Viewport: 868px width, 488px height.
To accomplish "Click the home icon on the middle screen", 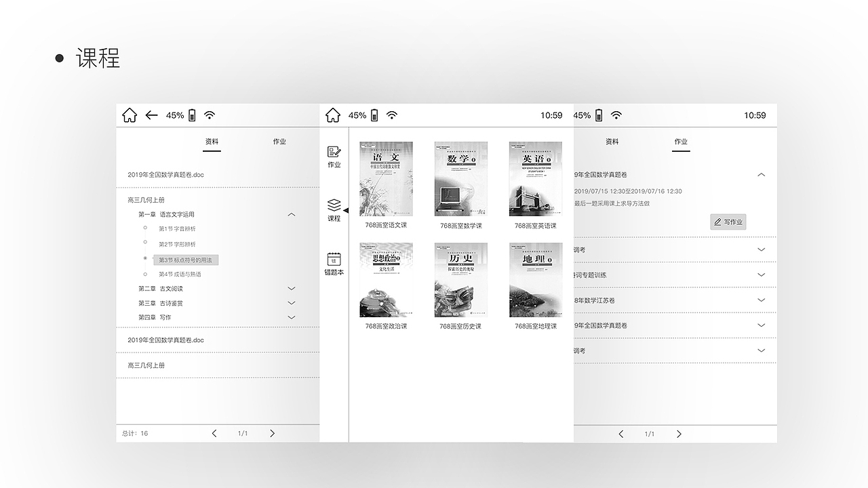I will tap(332, 115).
